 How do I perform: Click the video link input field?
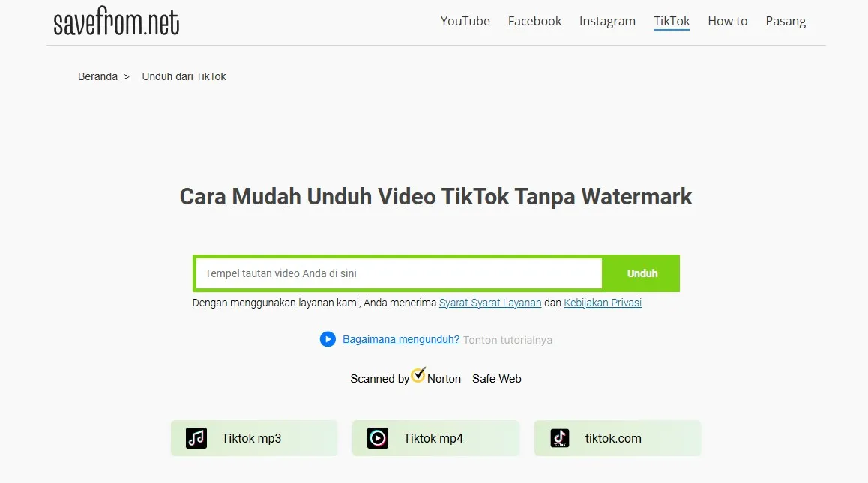tap(397, 273)
